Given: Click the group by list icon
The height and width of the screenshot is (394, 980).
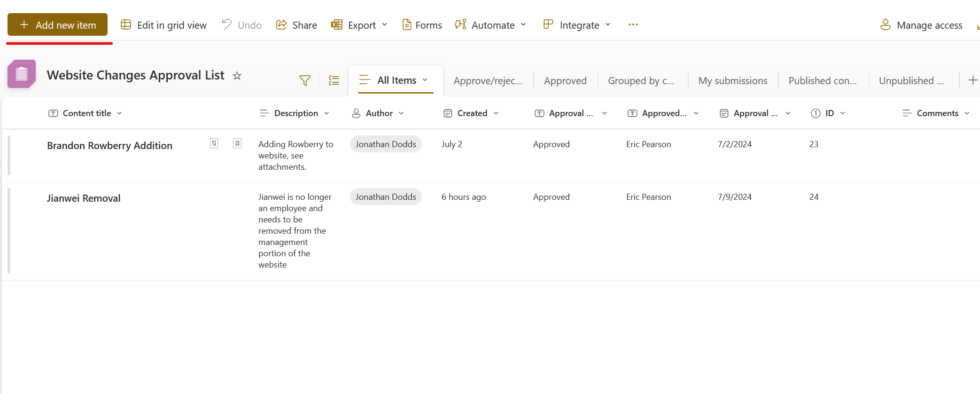Looking at the screenshot, I should [334, 81].
